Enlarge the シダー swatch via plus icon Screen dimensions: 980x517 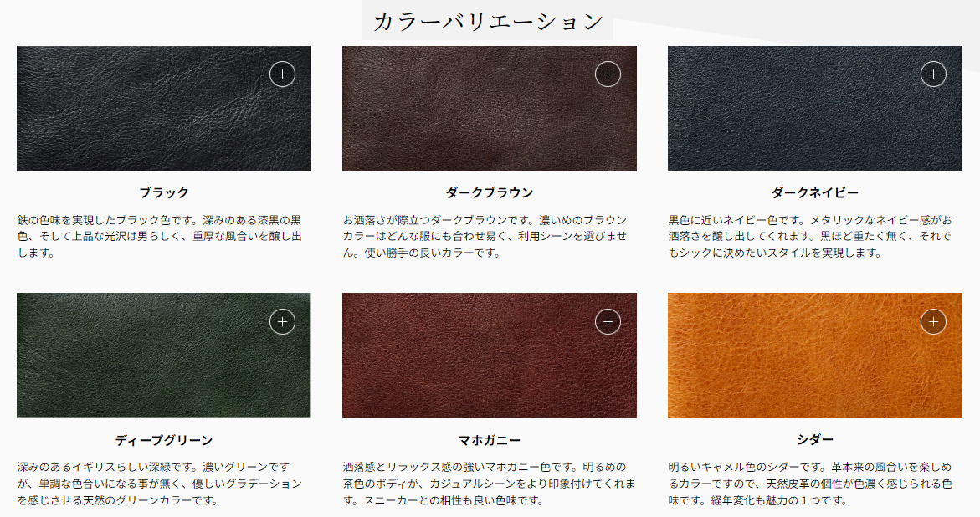tap(933, 321)
